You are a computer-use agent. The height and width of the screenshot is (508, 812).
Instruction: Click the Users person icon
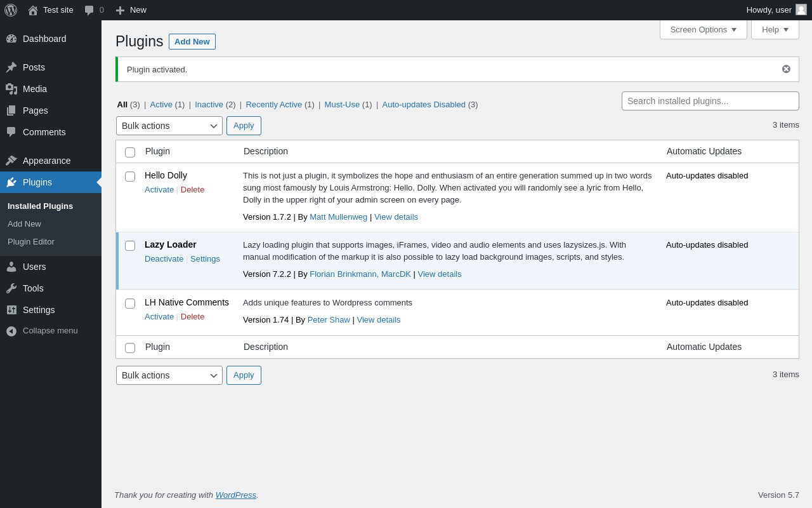(11, 267)
